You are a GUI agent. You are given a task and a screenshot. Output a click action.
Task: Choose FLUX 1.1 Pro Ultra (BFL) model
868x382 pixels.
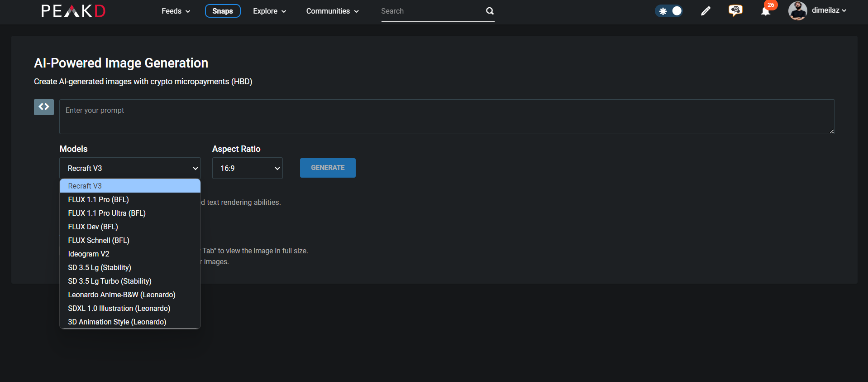(x=130, y=213)
